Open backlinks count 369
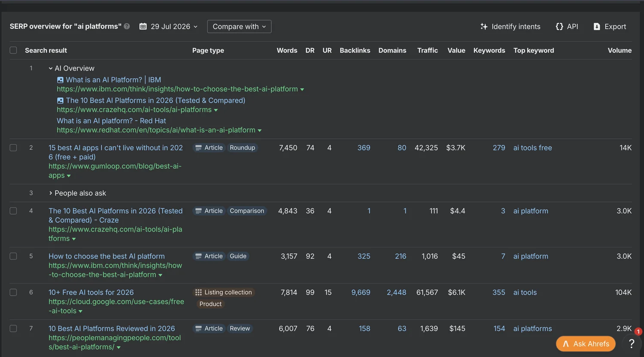This screenshot has height=357, width=644. [x=364, y=148]
